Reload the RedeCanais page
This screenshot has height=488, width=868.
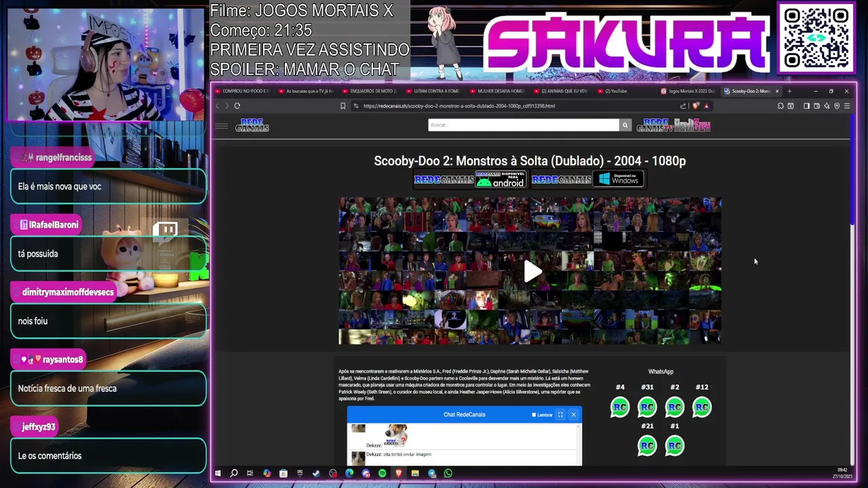(237, 106)
